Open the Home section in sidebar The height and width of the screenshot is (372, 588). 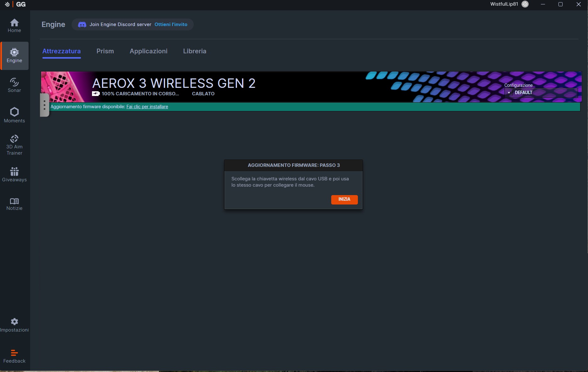[14, 26]
